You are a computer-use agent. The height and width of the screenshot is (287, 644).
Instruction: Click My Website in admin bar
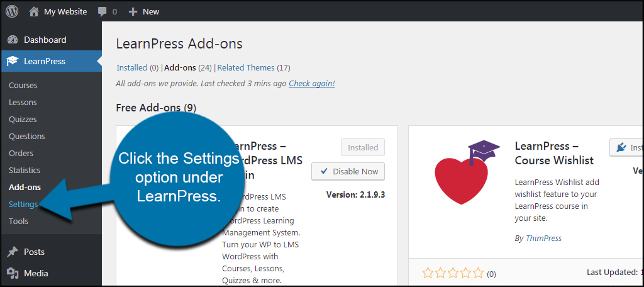click(x=65, y=12)
